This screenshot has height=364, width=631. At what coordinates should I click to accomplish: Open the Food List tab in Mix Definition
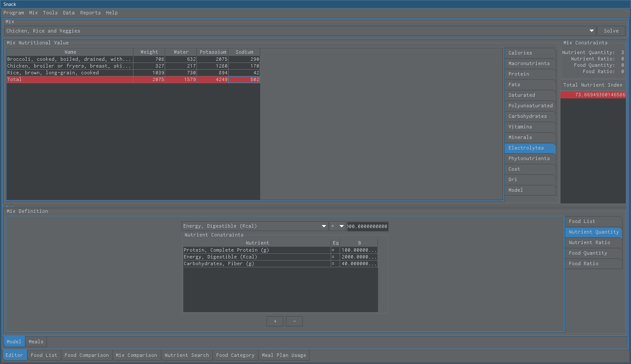tap(593, 221)
